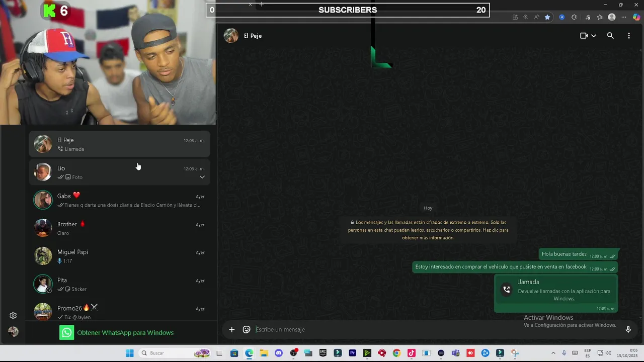Viewport: 644px width, 362px height.
Task: Click the browser favorites star icon
Action: [x=547, y=17]
